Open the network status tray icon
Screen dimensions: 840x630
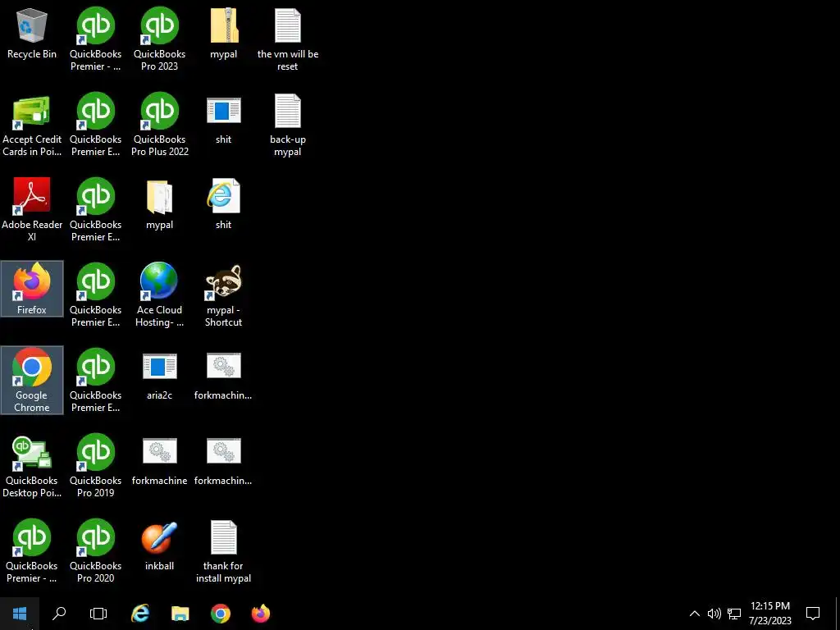tap(734, 614)
